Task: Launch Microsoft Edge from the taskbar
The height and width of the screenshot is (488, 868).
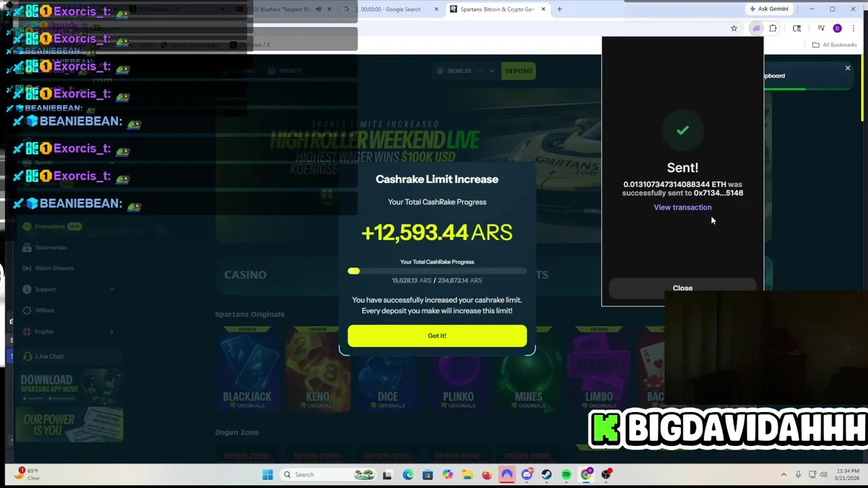Action: point(408,474)
